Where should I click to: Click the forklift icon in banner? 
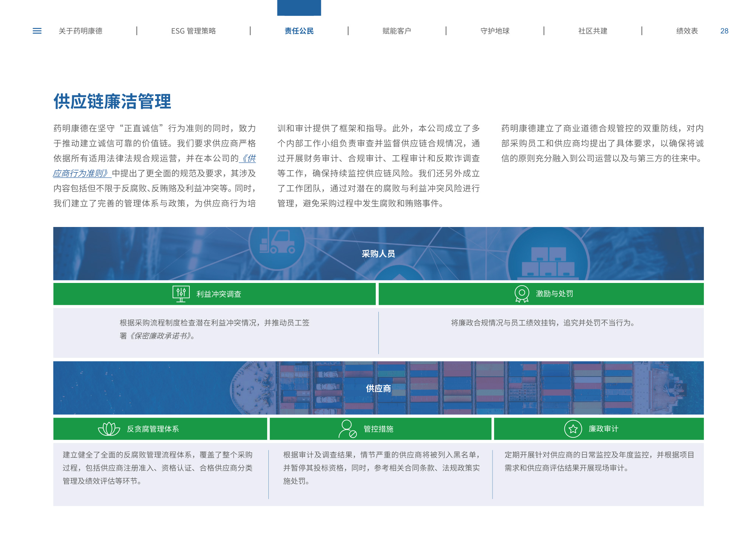(277, 243)
